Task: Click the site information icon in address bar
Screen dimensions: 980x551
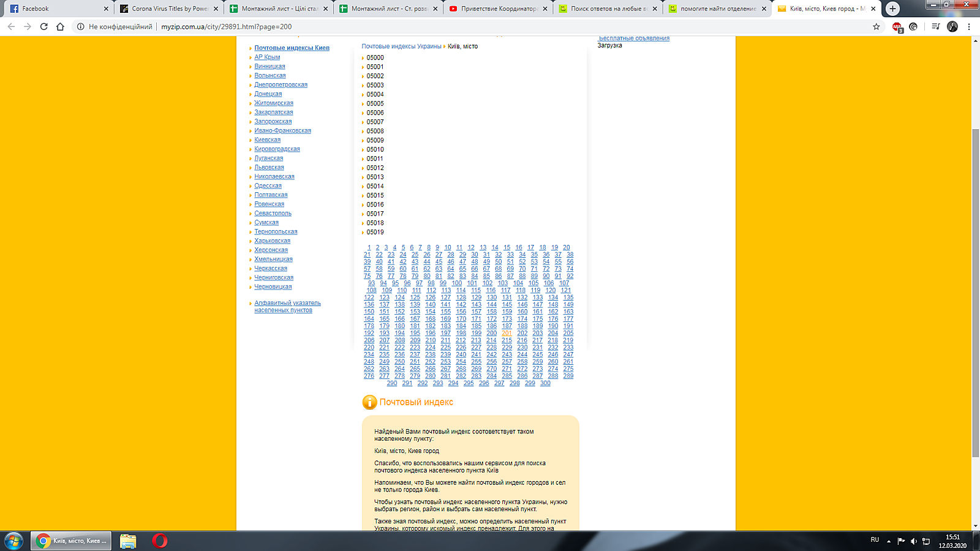Action: (80, 26)
